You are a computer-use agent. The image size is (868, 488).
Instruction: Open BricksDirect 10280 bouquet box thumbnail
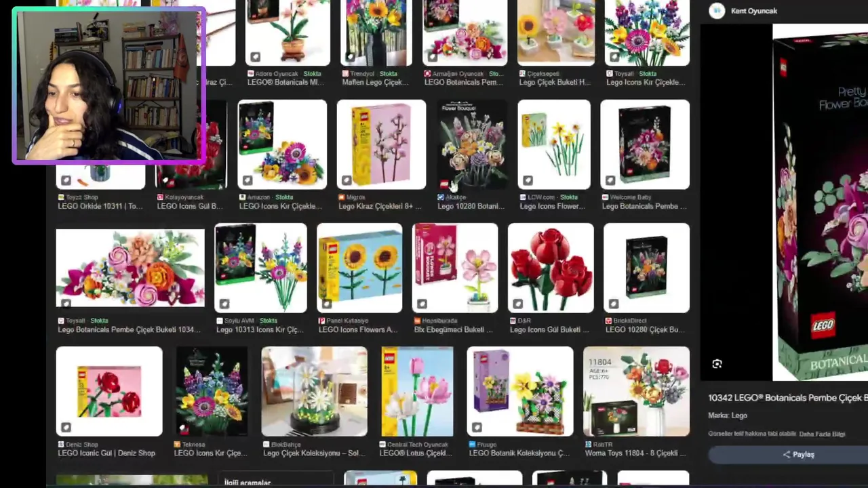click(647, 268)
